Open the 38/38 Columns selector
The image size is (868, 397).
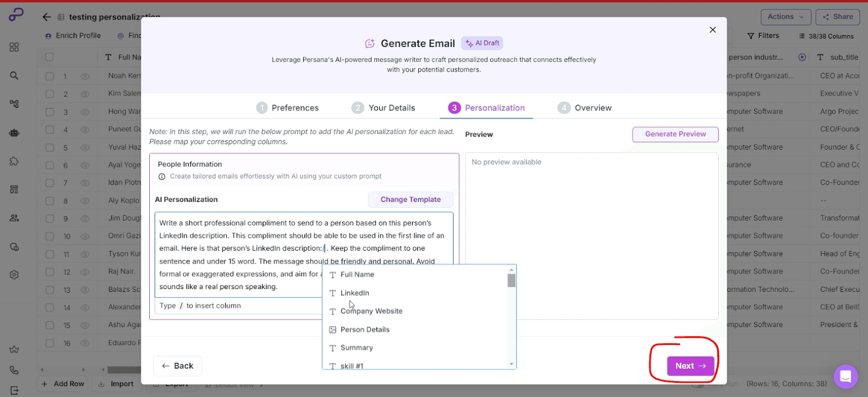click(x=826, y=36)
